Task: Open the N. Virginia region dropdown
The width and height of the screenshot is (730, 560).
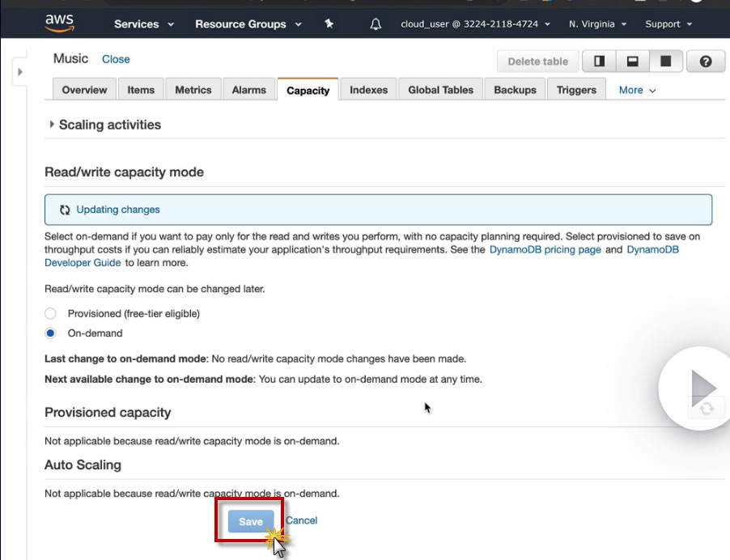Action: pos(597,24)
